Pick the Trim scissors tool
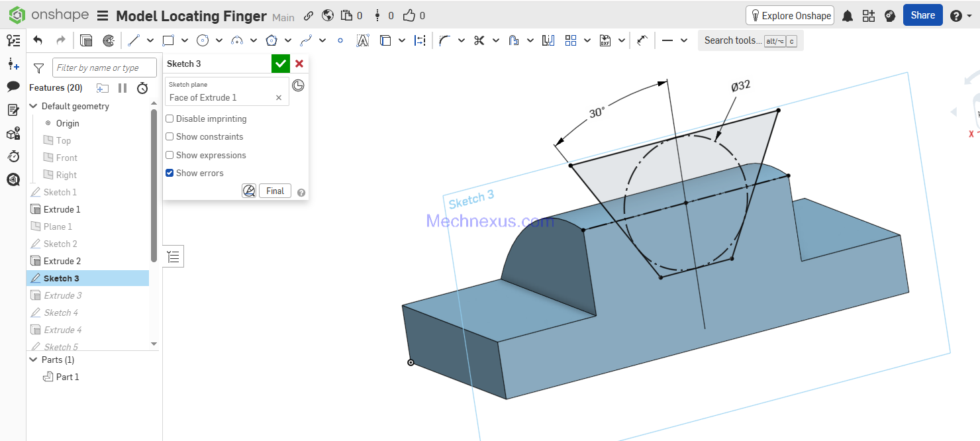Screen dimensions: 980x441 [x=479, y=40]
